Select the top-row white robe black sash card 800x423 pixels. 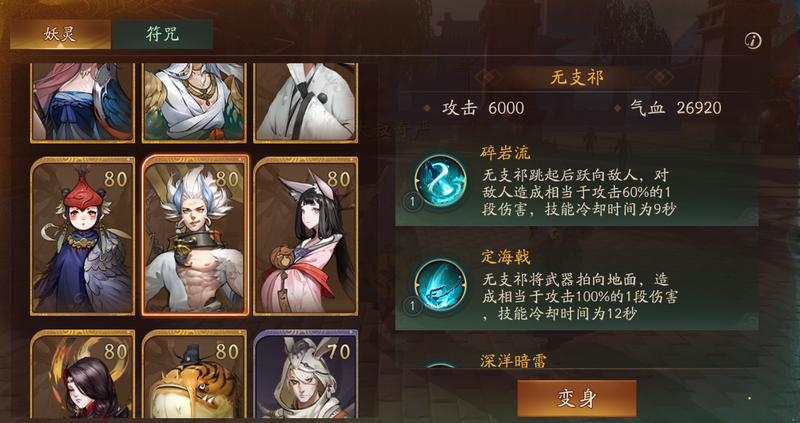pyautogui.click(x=306, y=103)
